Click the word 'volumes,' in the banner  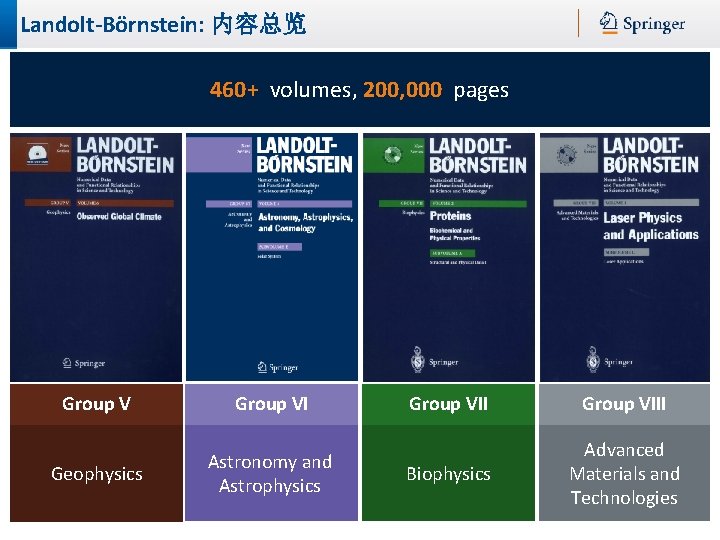pyautogui.click(x=313, y=90)
